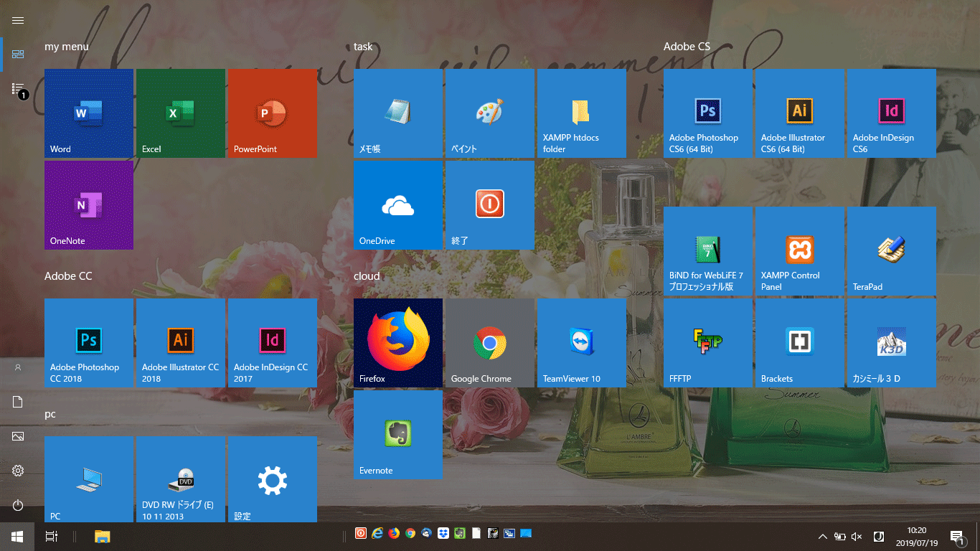Open the Adobe InDesign CS6 tile

(x=892, y=113)
